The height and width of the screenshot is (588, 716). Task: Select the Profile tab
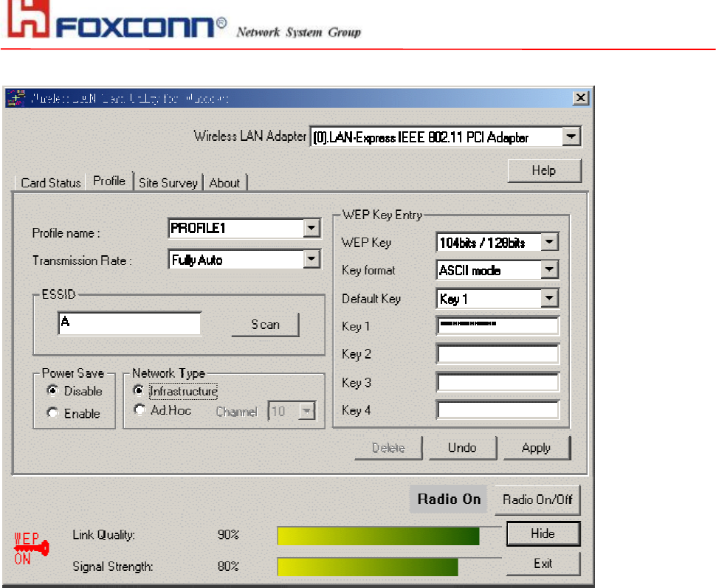109,181
